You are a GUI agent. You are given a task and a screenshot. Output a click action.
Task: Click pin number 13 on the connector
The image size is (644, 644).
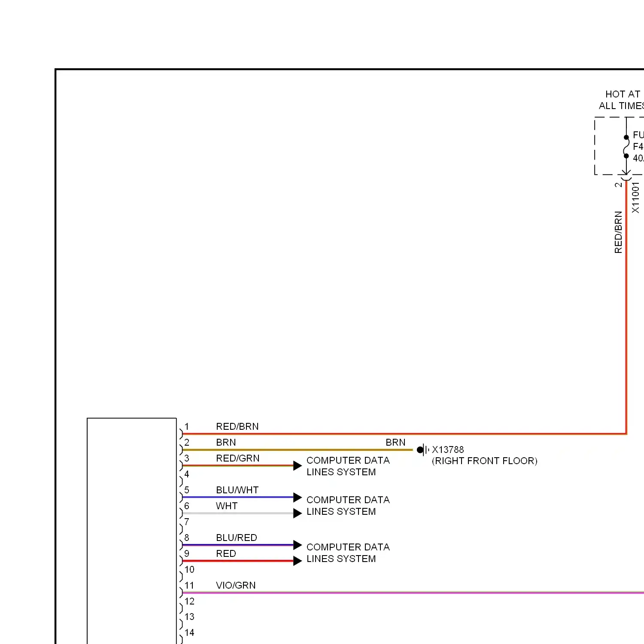point(189,617)
